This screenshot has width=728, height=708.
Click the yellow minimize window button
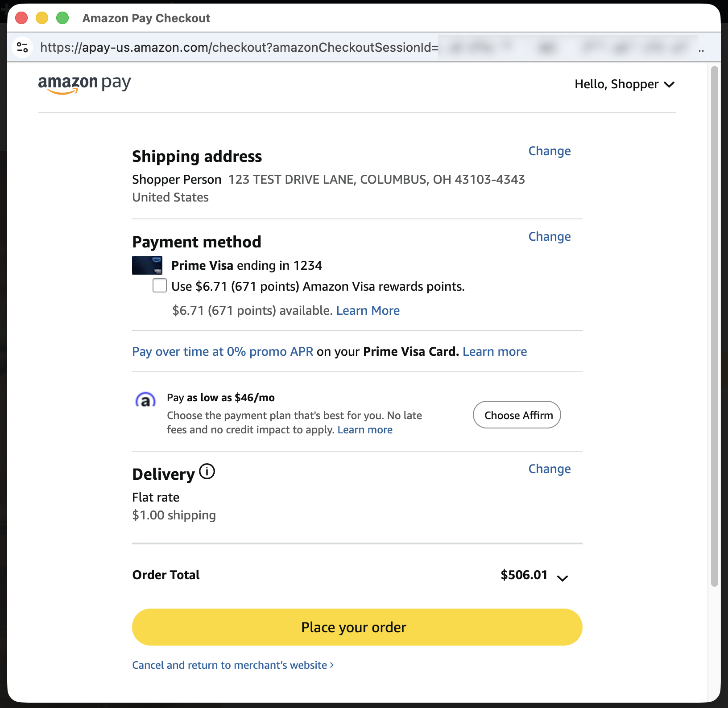click(42, 18)
